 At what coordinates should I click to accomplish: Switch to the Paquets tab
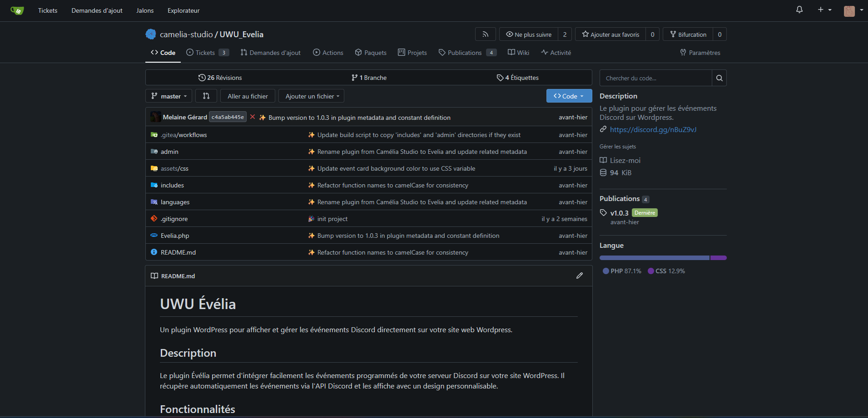coord(371,53)
